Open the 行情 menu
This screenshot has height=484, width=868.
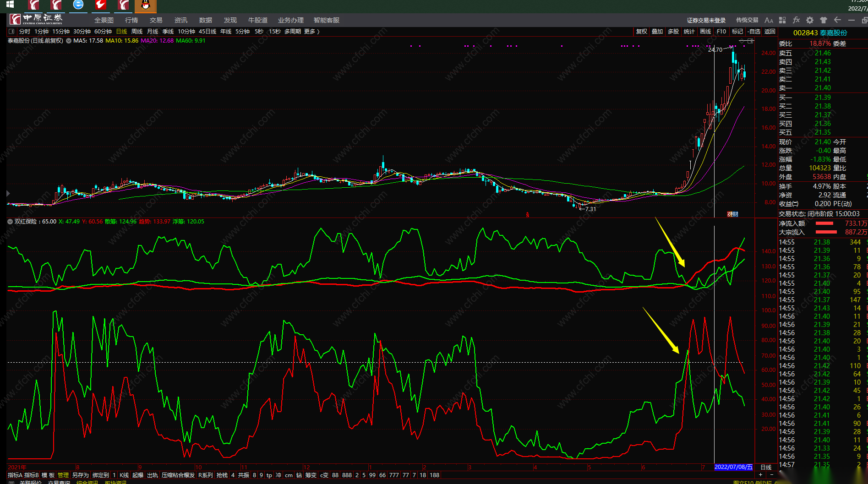click(131, 20)
